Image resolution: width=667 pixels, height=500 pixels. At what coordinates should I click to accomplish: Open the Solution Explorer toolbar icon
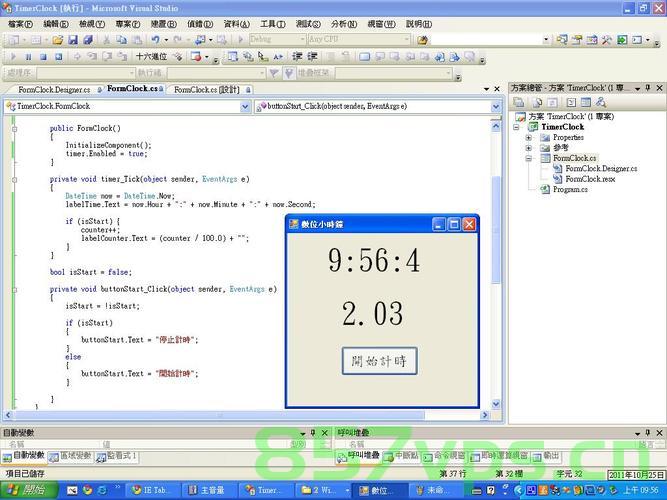(x=562, y=40)
